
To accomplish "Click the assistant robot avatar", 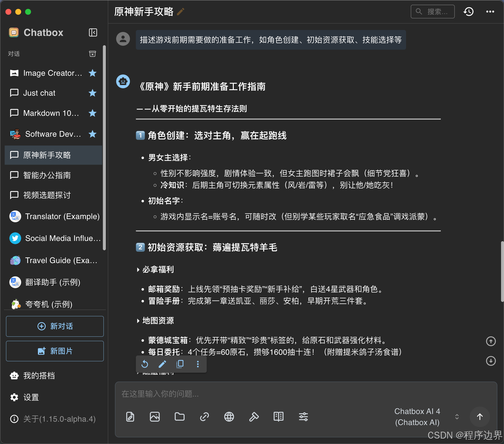I will pos(123,81).
